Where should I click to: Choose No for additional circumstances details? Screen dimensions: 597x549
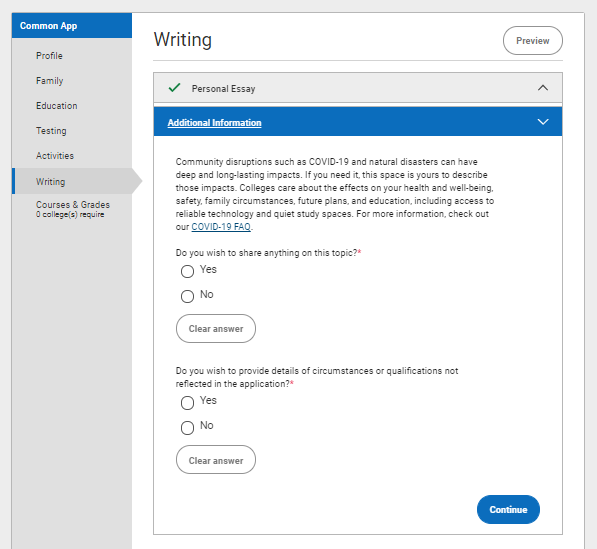coord(187,428)
